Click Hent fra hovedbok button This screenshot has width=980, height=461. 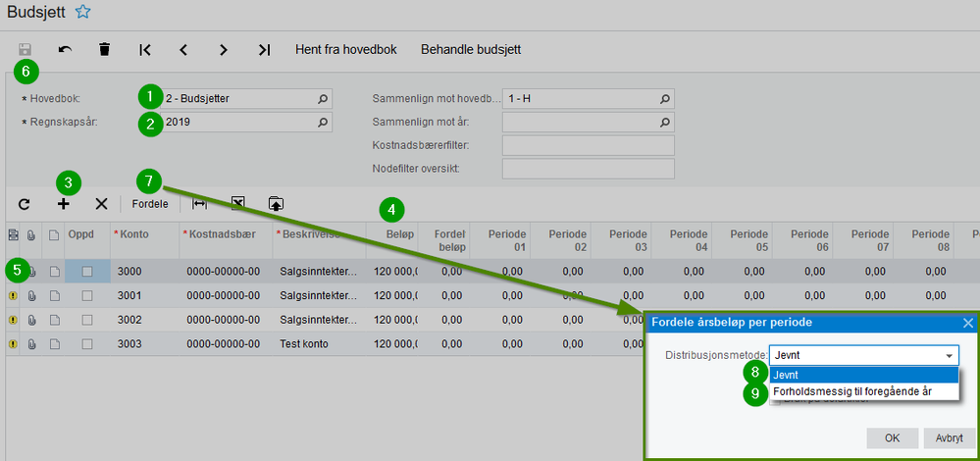tap(346, 49)
